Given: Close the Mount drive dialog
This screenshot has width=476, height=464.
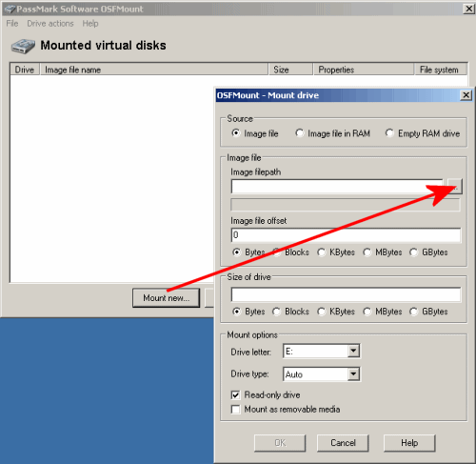Looking at the screenshot, I should 466,95.
